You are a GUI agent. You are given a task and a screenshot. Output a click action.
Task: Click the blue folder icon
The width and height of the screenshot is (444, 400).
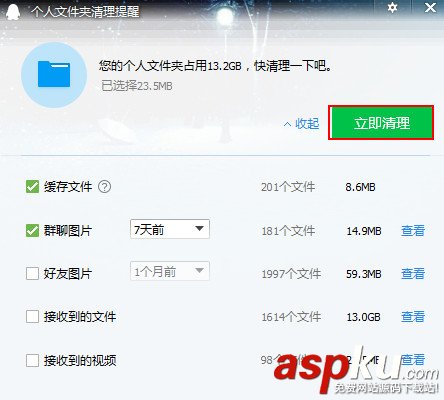(54, 74)
